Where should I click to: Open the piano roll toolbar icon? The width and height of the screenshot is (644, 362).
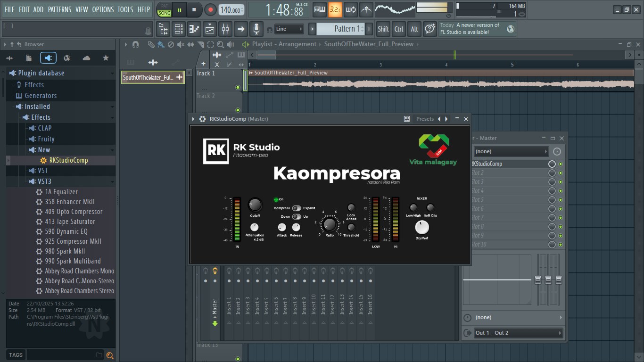pos(194,29)
